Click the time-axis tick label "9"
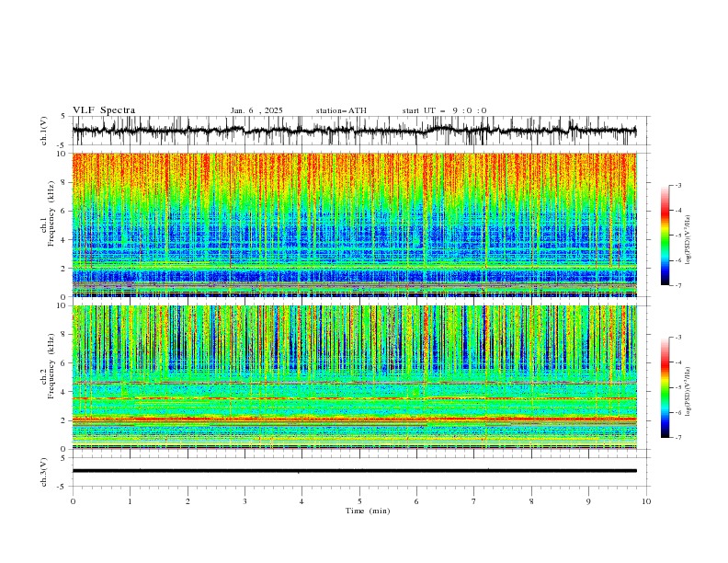The image size is (728, 563). [588, 501]
